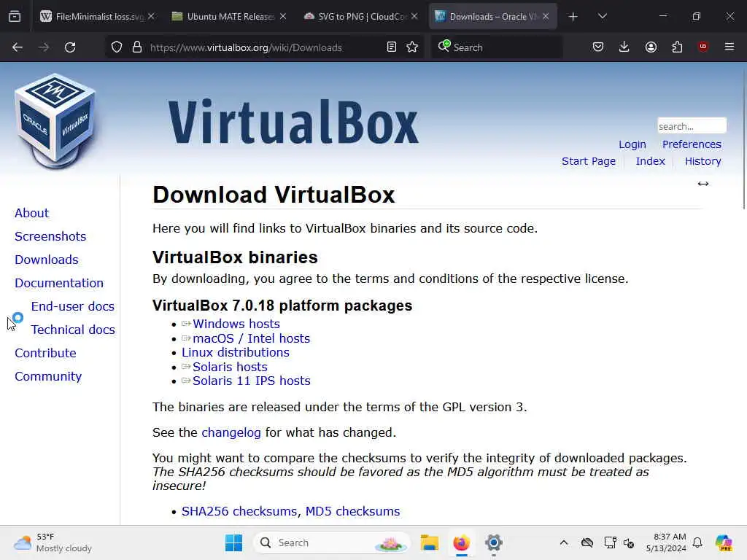Download the macOS / Intel hosts package
Screen dimensions: 747x560
pyautogui.click(x=252, y=338)
